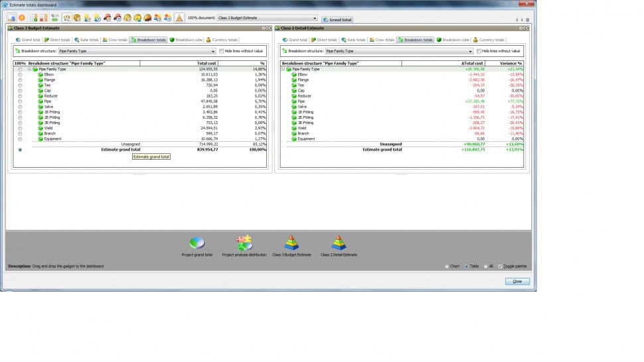Click the remove grid gadget icon with red X
Viewport: 644px width, 362px height.
(44, 18)
